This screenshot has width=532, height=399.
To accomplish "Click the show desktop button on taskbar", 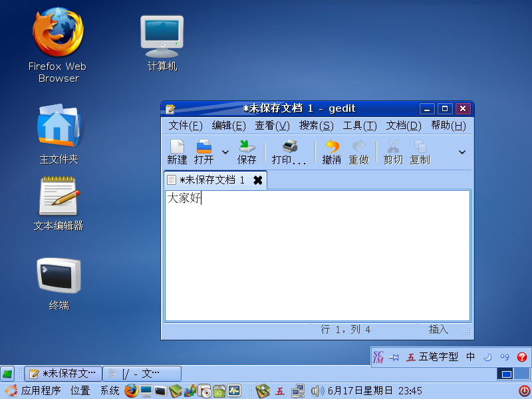I will (x=7, y=374).
